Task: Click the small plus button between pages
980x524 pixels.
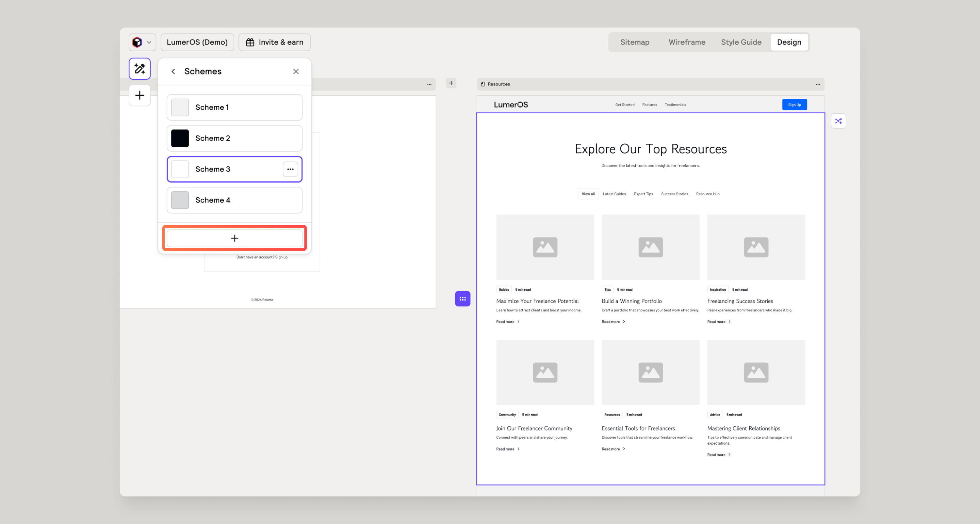Action: [451, 83]
